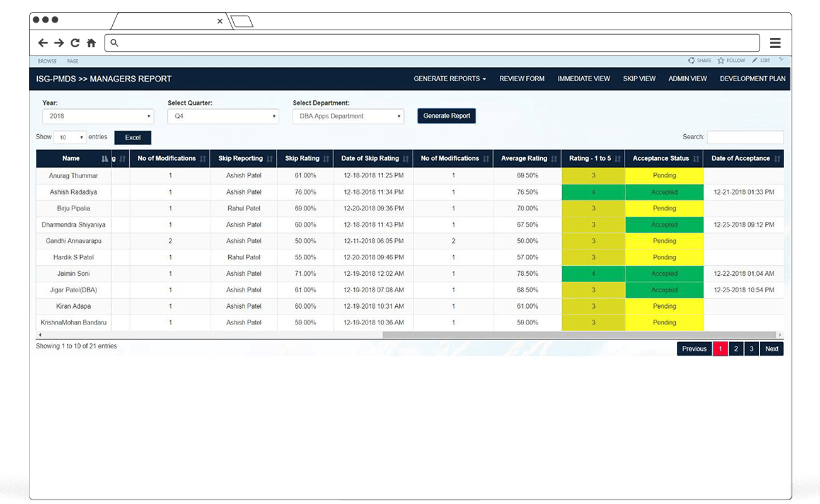Sort by Acceptance Status column
Viewport: 820px width, 504px height.
point(661,158)
